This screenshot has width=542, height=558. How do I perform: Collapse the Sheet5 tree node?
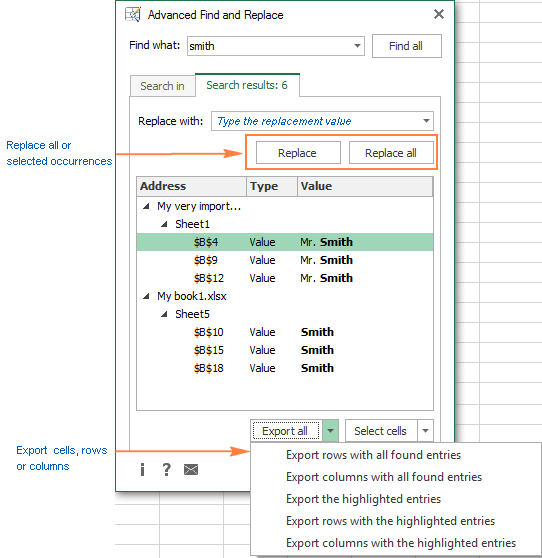click(164, 314)
